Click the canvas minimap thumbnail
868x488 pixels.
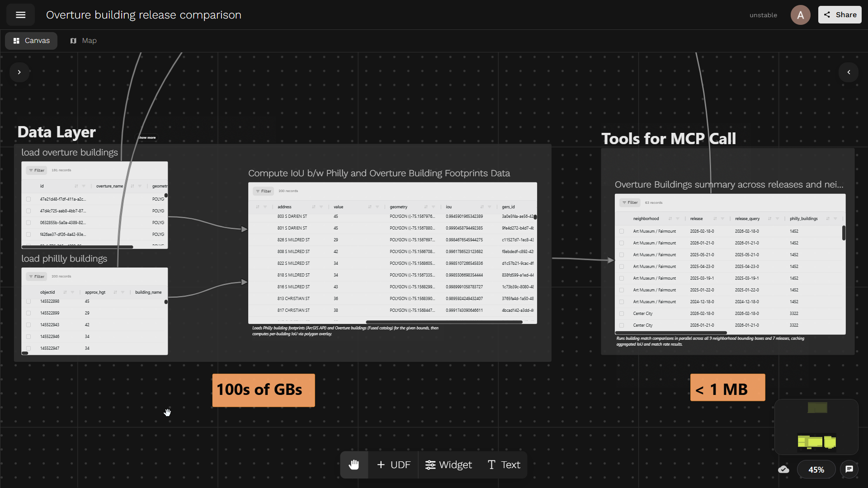coord(816,427)
